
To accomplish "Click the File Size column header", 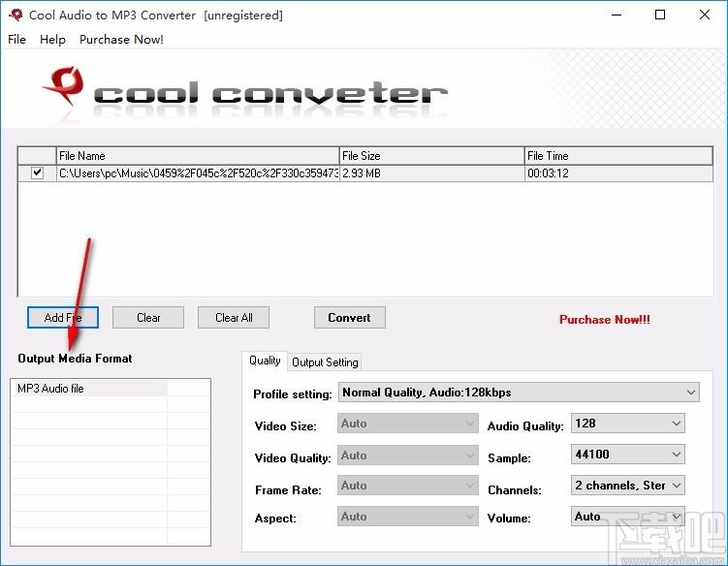I will coord(431,155).
